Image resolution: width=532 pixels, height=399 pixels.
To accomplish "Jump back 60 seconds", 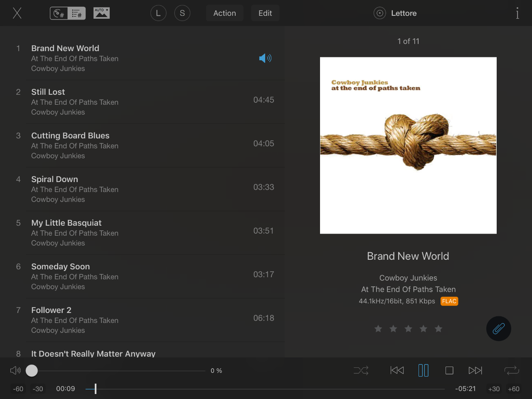I will 18,389.
